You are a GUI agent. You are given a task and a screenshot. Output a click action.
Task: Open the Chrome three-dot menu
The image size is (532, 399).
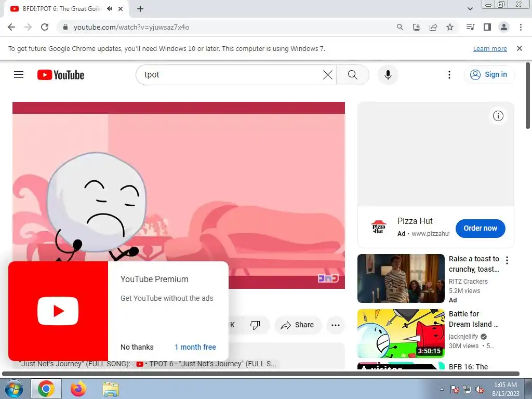(x=521, y=27)
